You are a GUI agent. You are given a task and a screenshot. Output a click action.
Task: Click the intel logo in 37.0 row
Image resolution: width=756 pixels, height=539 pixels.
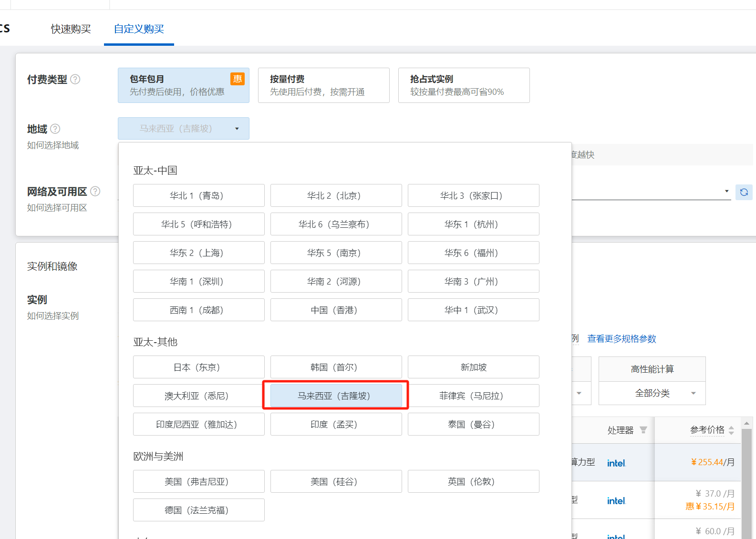click(616, 500)
